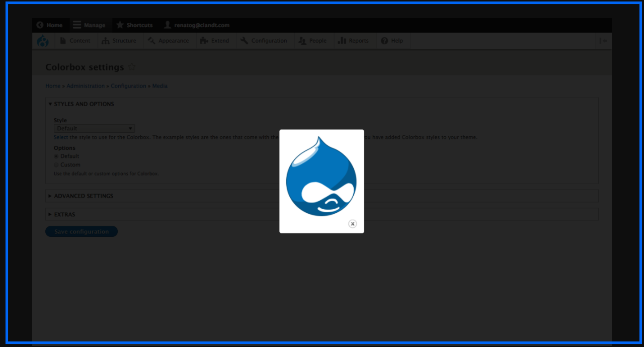Open the Structure admin menu
This screenshot has width=644, height=347.
click(119, 41)
